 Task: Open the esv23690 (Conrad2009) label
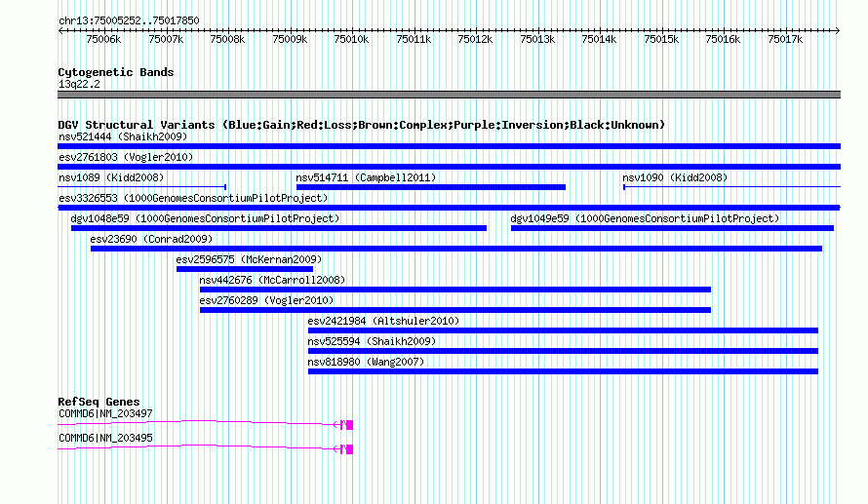(x=151, y=239)
